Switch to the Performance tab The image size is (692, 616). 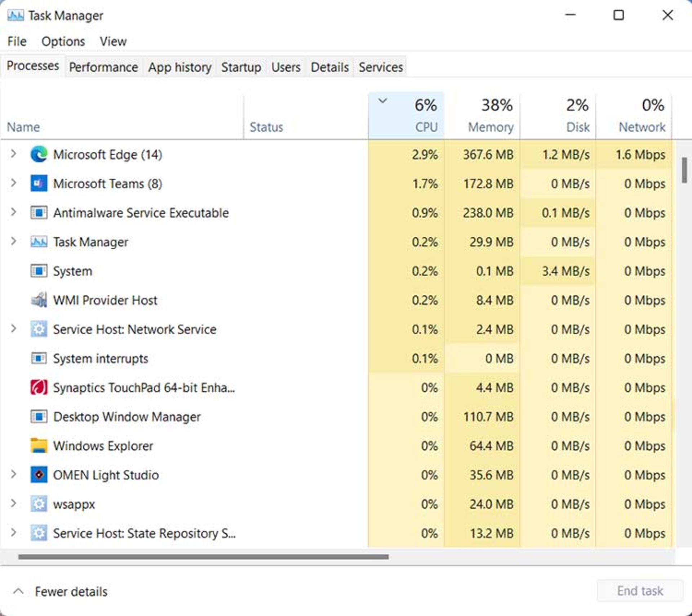(x=103, y=67)
